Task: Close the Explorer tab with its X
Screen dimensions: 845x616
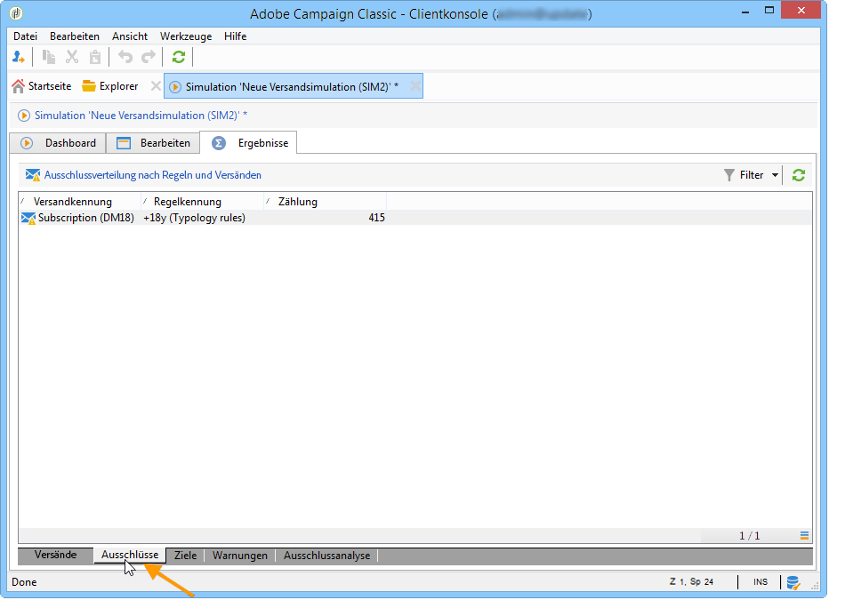Action: 156,86
